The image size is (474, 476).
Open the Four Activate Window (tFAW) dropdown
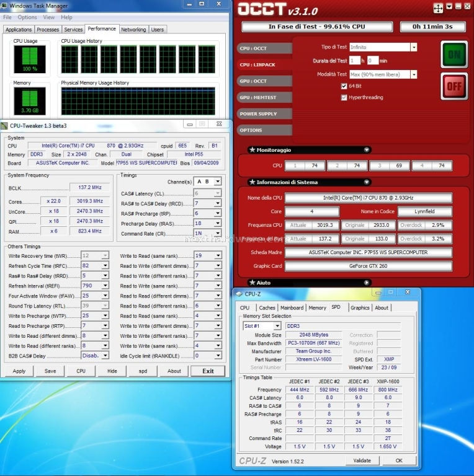click(x=105, y=296)
